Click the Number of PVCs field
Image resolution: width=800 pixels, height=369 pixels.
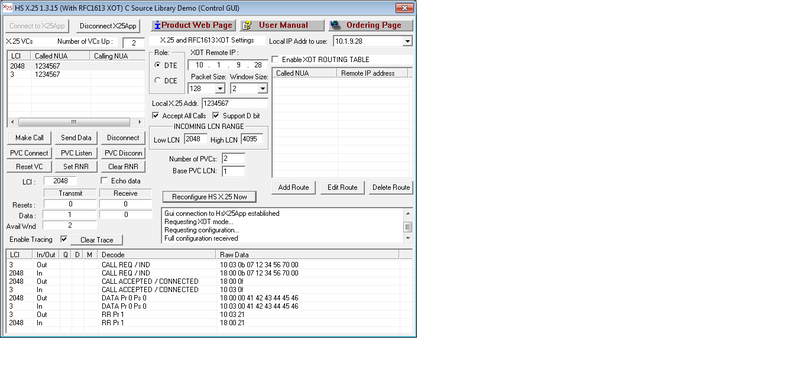(x=233, y=159)
